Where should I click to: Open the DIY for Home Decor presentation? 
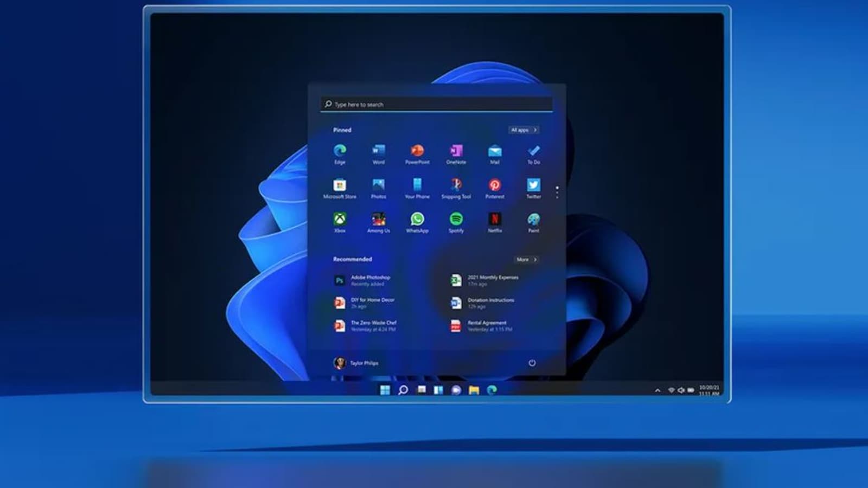click(364, 303)
